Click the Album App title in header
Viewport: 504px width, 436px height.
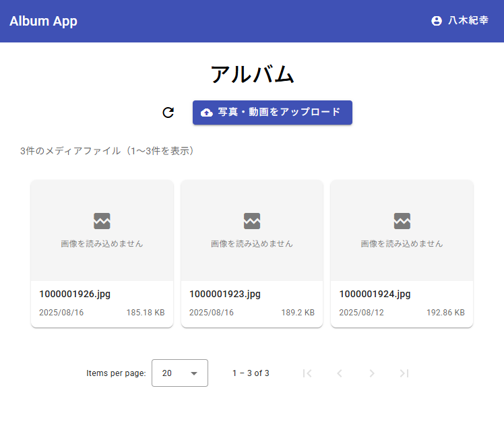point(43,21)
